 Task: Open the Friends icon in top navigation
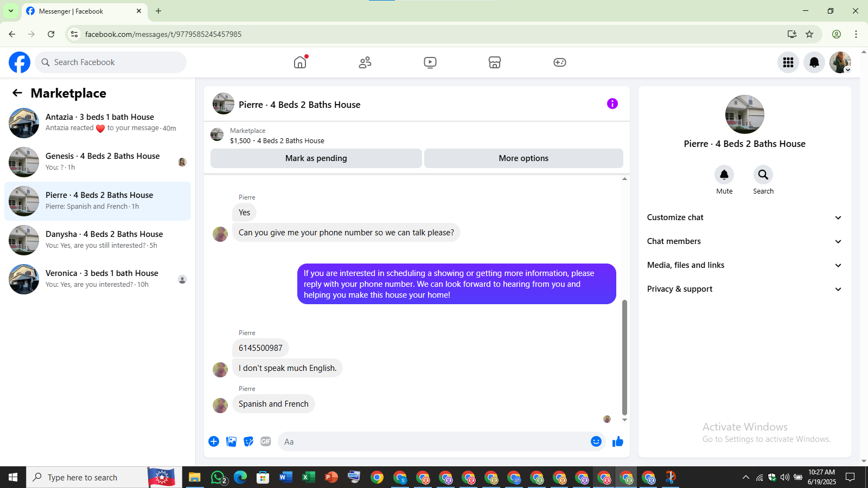(365, 62)
